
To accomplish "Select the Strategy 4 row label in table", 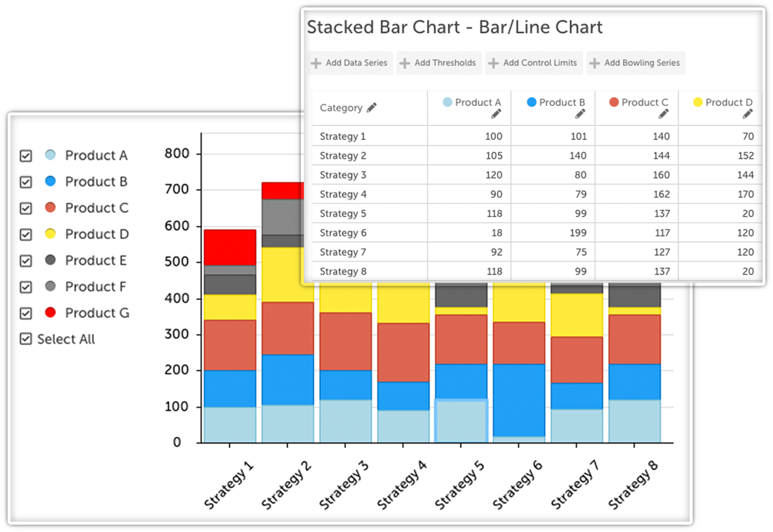I will tap(343, 194).
